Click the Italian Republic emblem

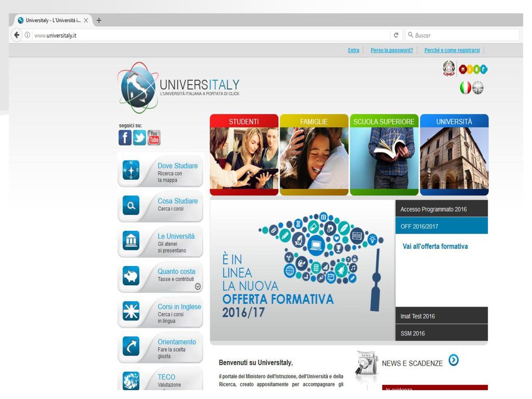point(449,68)
